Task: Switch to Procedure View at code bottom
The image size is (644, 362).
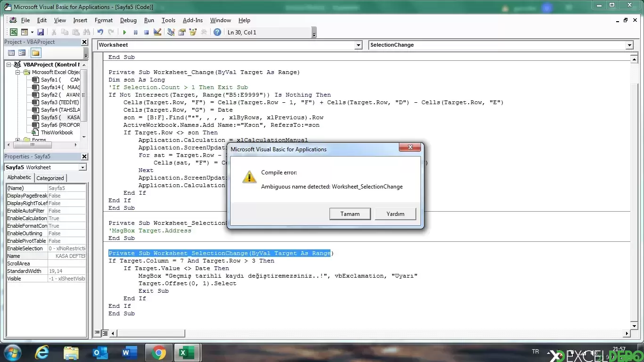Action: 98,333
